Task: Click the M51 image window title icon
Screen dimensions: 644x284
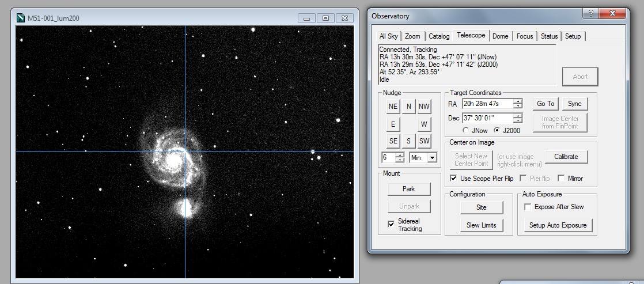Action: 21,18
